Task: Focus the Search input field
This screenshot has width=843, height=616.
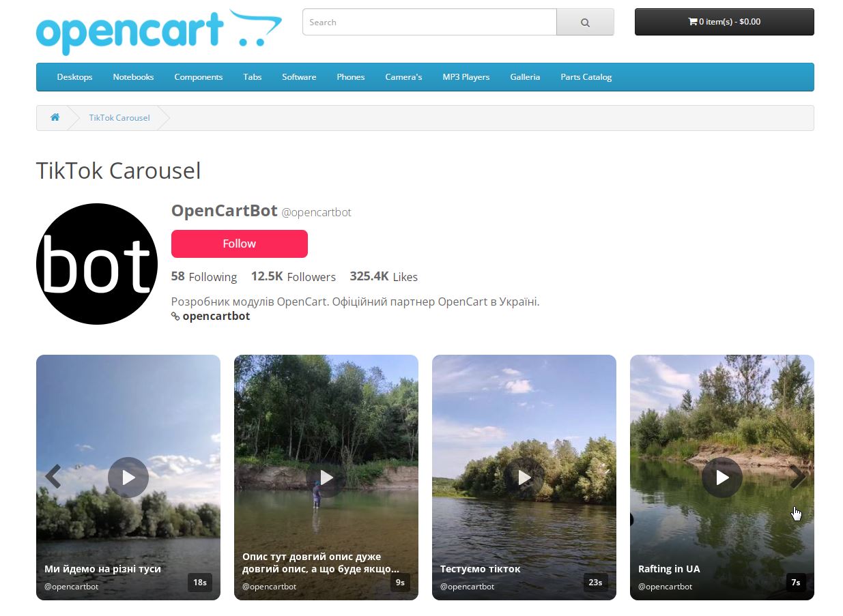Action: point(429,22)
